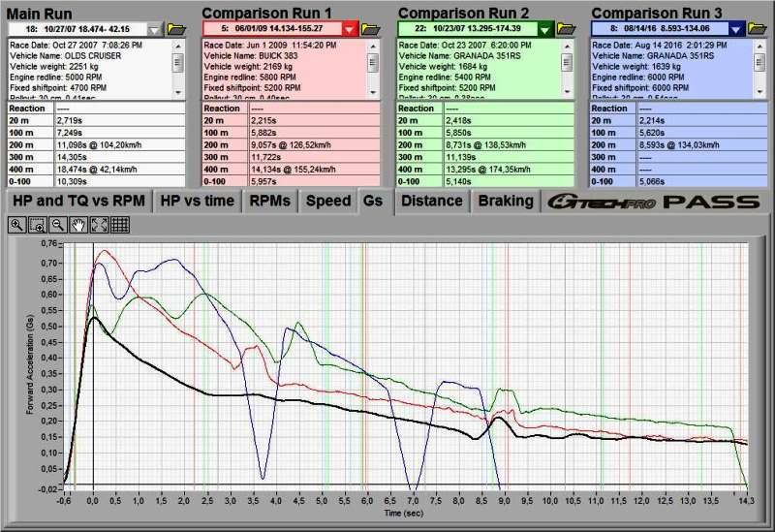Image resolution: width=775 pixels, height=532 pixels.
Task: Click the zoom in magnifier tool
Action: [17, 224]
